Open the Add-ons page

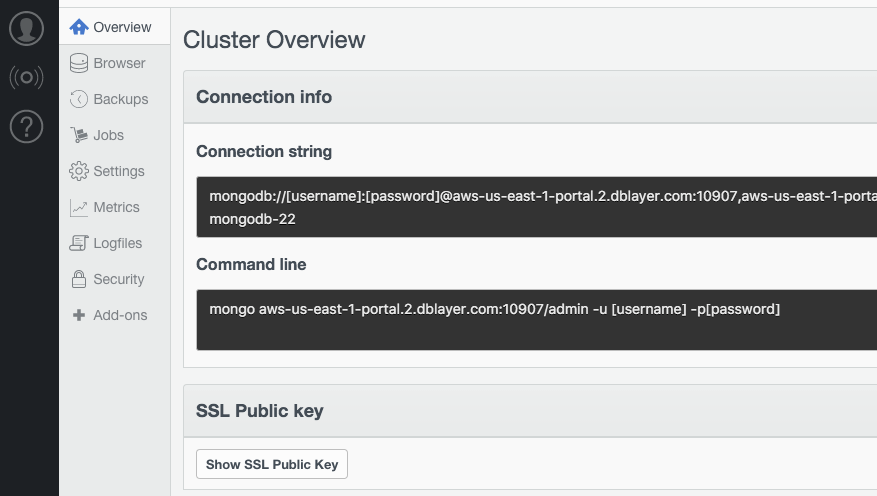click(115, 315)
